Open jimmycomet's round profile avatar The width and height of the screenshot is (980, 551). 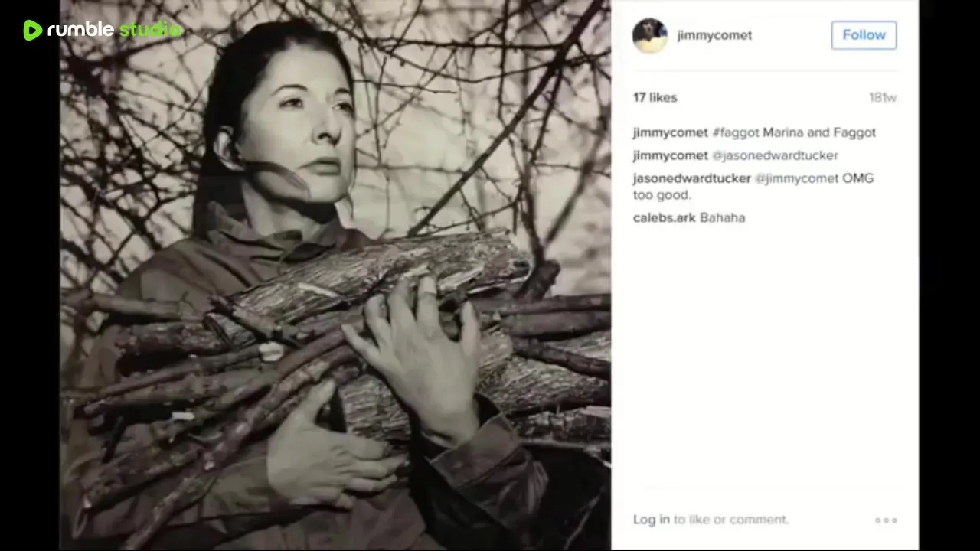649,35
